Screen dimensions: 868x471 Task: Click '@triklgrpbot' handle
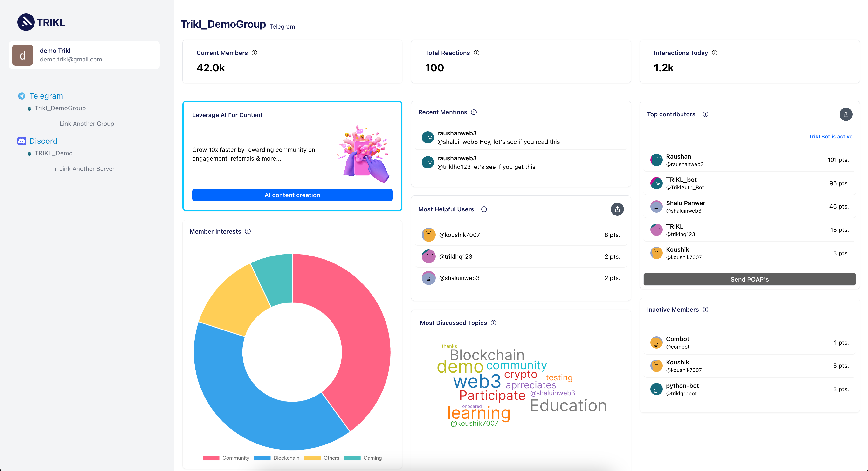pos(681,394)
